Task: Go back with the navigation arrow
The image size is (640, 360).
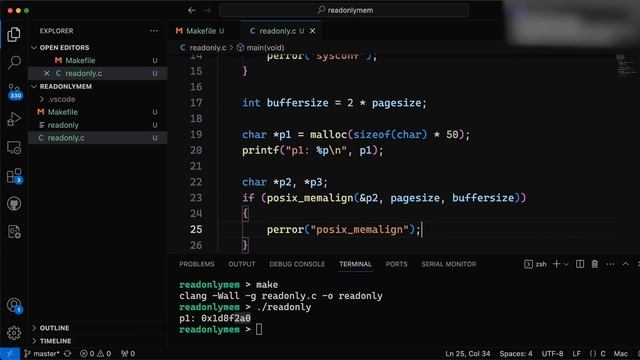Action: coord(191,10)
